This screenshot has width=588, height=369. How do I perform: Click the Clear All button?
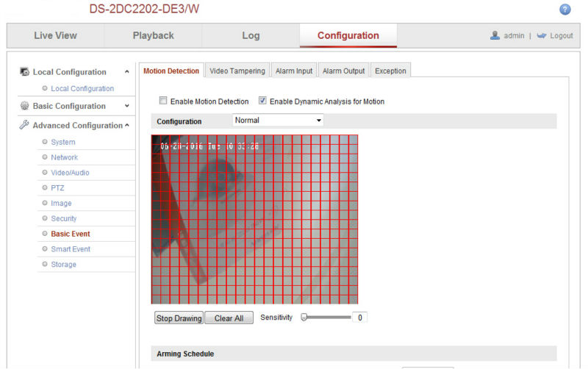coord(229,318)
